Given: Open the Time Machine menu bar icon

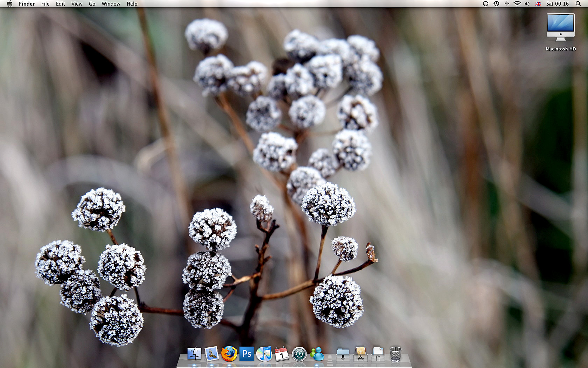Looking at the screenshot, I should click(496, 4).
